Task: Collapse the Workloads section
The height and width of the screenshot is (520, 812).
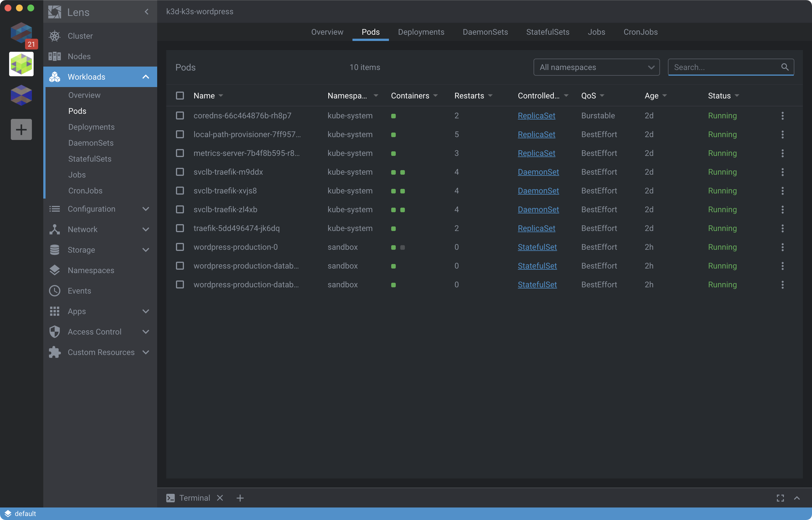Action: click(x=146, y=77)
